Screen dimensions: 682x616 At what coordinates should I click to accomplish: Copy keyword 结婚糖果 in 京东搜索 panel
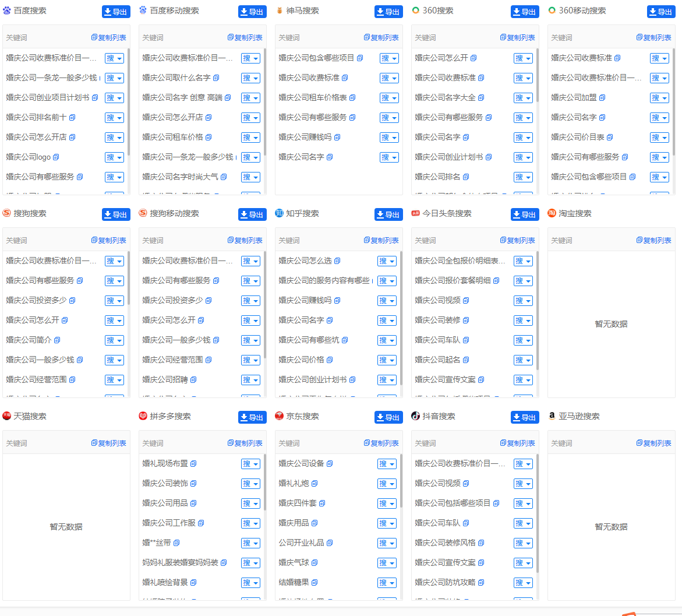tap(315, 582)
